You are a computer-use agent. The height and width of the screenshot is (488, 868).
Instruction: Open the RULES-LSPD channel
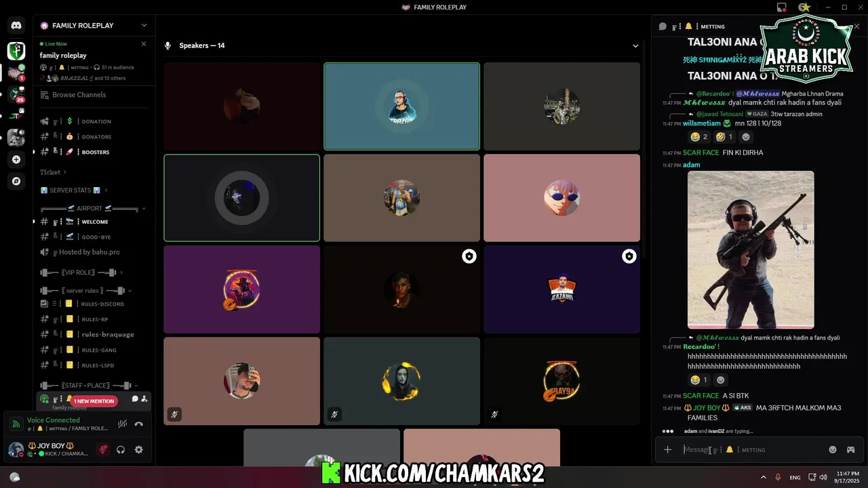point(94,366)
